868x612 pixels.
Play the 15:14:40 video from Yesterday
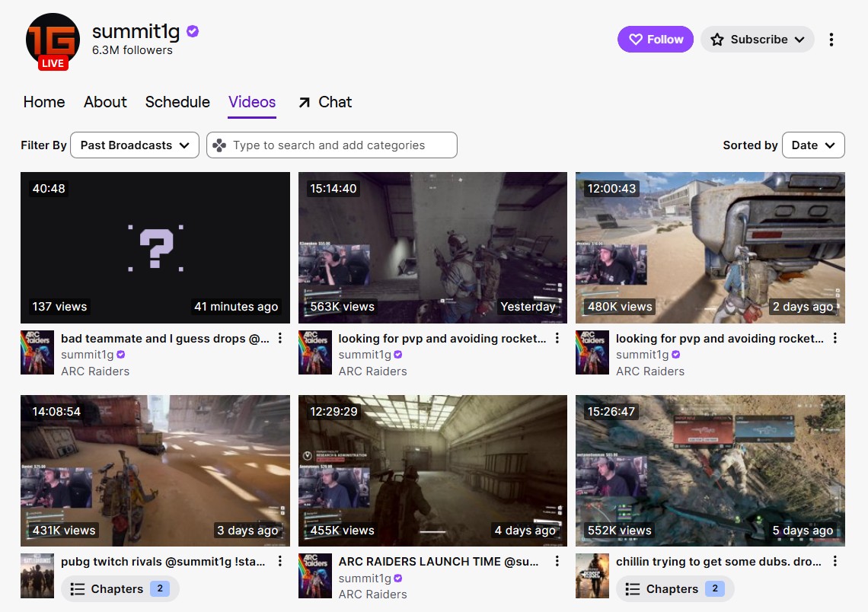click(433, 247)
